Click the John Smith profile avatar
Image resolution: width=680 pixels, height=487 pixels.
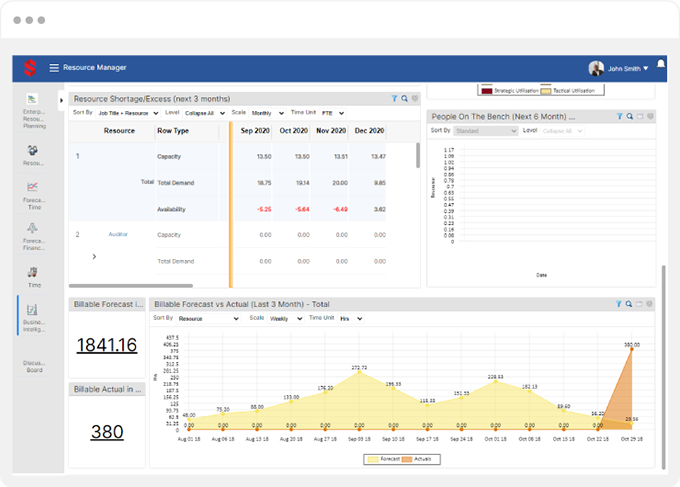click(x=596, y=68)
